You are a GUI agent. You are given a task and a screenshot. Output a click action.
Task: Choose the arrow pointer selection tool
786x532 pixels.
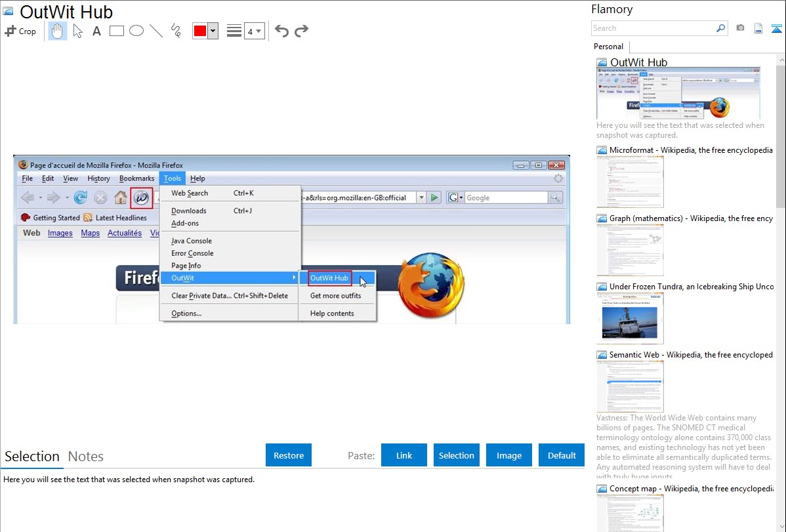pos(77,31)
